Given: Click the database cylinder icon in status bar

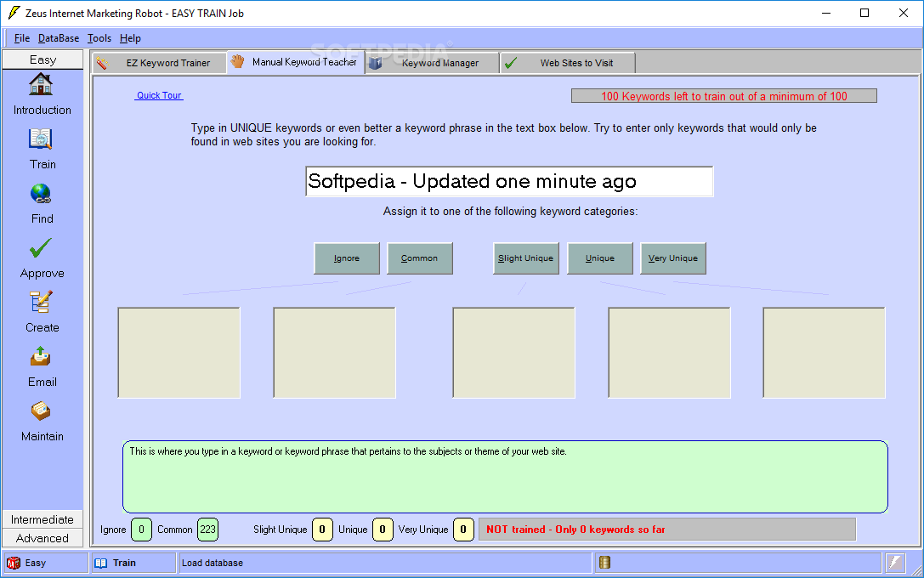Looking at the screenshot, I should (604, 563).
